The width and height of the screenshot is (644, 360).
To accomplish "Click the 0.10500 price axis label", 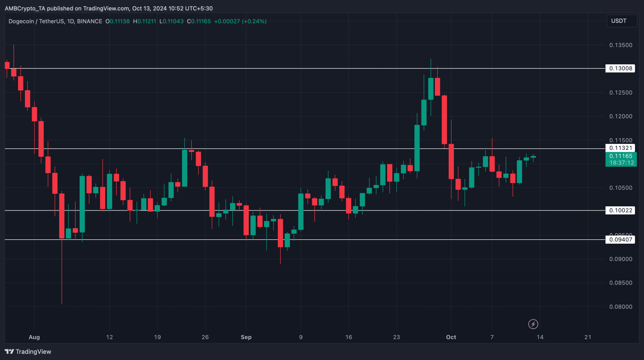I will click(x=621, y=188).
